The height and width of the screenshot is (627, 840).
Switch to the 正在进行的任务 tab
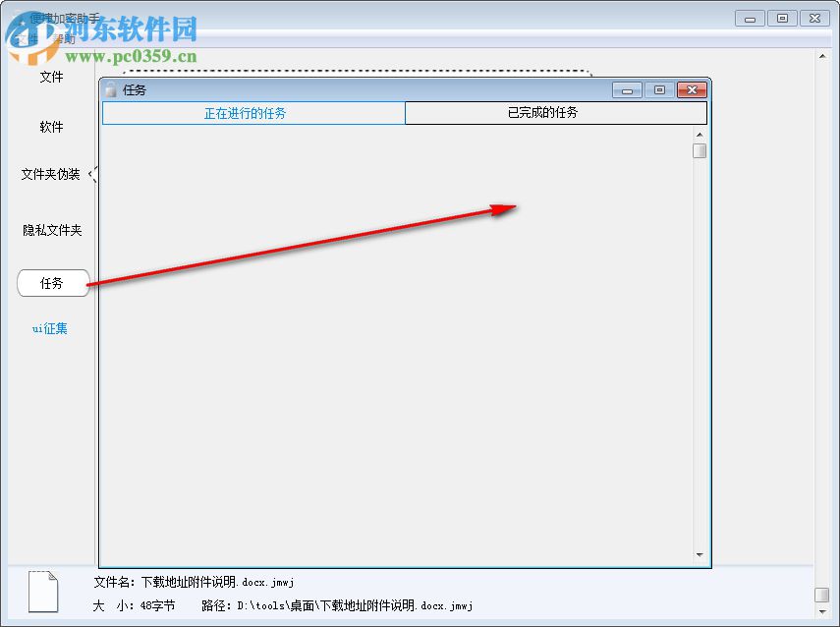tap(252, 113)
